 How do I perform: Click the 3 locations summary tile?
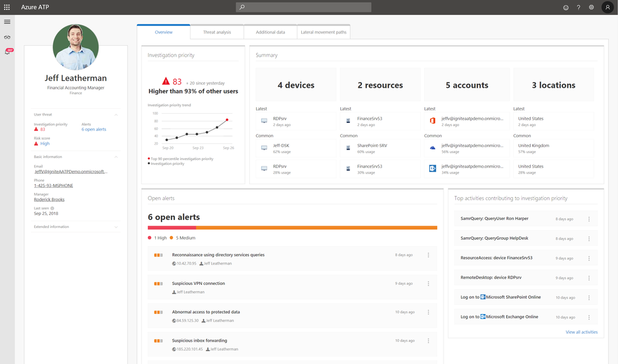(x=554, y=85)
